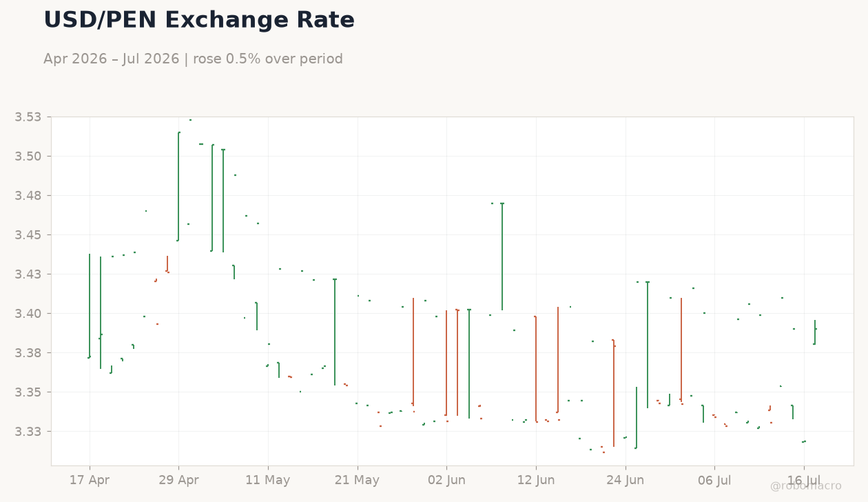This screenshot has height=502, width=868.
Task: Select the green candle at 17 Apr
Action: [90, 306]
